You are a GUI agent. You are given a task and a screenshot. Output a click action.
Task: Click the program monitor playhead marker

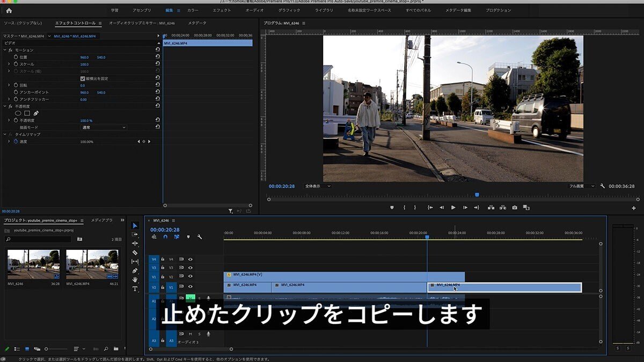tap(477, 195)
